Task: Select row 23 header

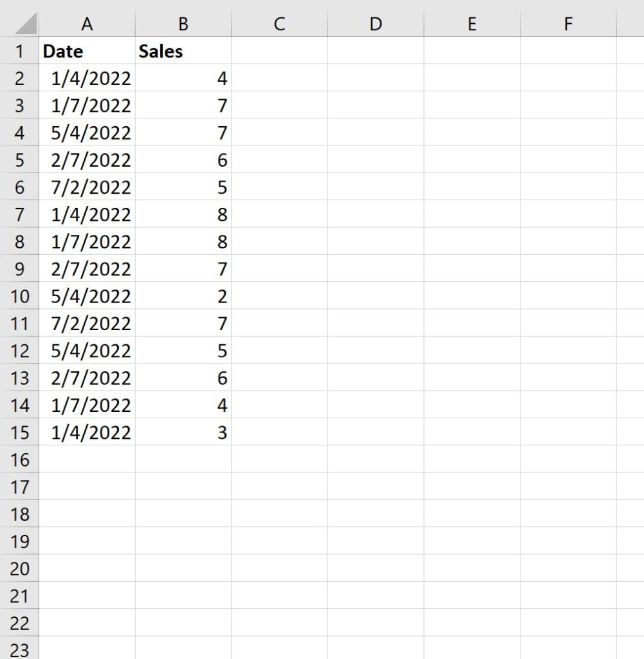Action: (x=19, y=649)
